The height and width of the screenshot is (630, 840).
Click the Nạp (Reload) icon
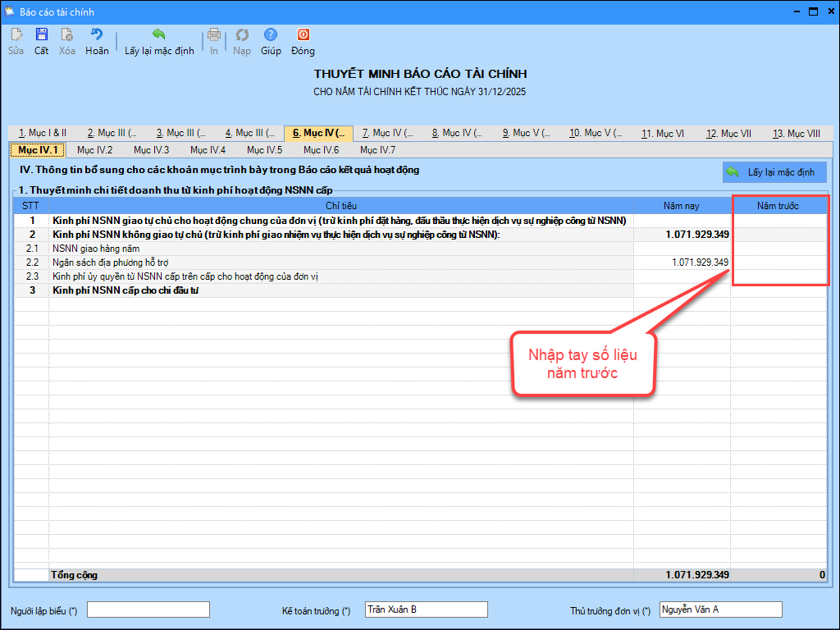pos(242,35)
